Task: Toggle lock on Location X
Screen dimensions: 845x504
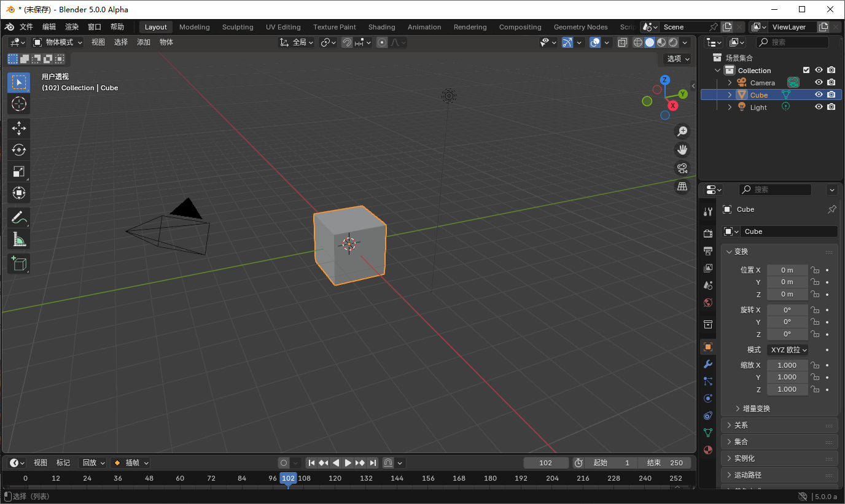Action: point(815,270)
